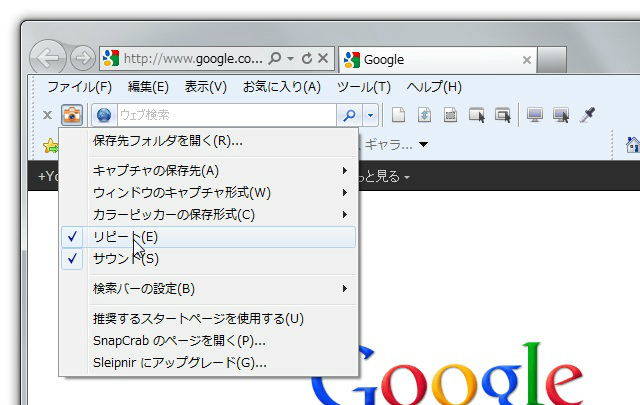Open the 表示(V) menu
This screenshot has width=640, height=405.
pyautogui.click(x=205, y=87)
